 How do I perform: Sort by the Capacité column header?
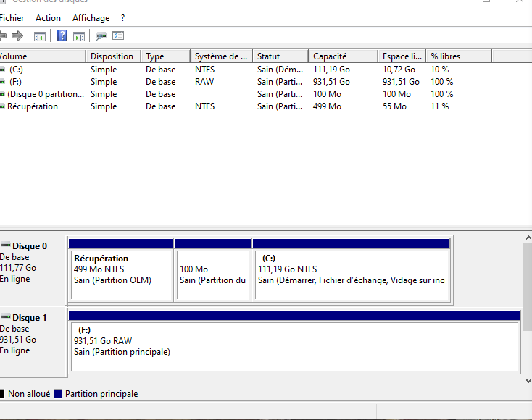[x=330, y=56]
